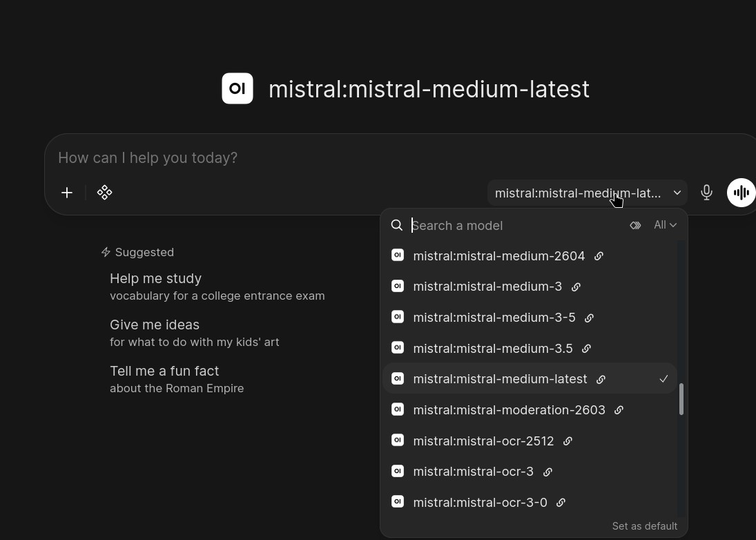Click OI avatar of mistral-medium-3 row
The width and height of the screenshot is (756, 540).
pyautogui.click(x=398, y=286)
